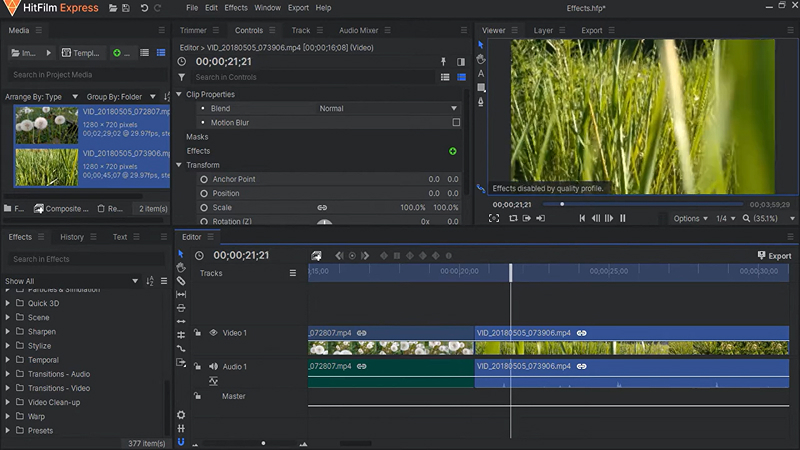Collapse the Transform section
Screen dimensions: 800x450
(179, 165)
